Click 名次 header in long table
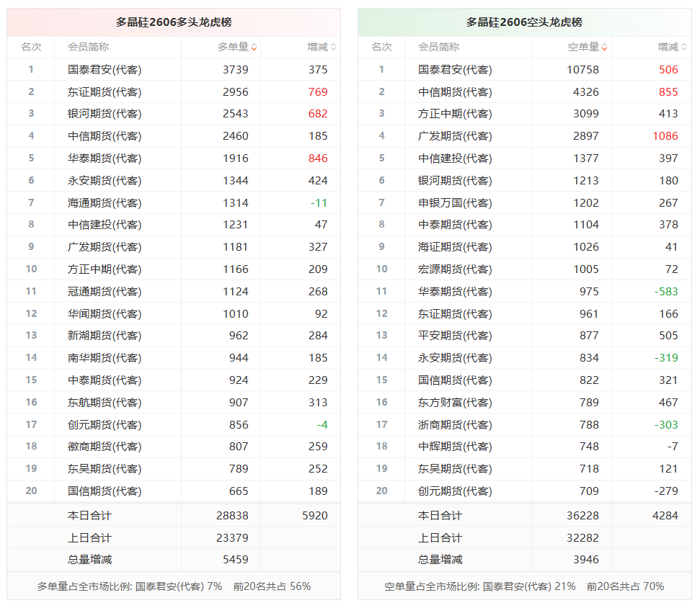This screenshot has width=700, height=608. click(31, 47)
